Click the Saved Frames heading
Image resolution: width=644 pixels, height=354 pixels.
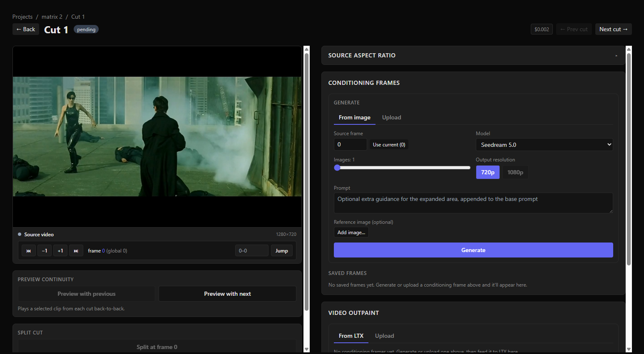coord(348,273)
